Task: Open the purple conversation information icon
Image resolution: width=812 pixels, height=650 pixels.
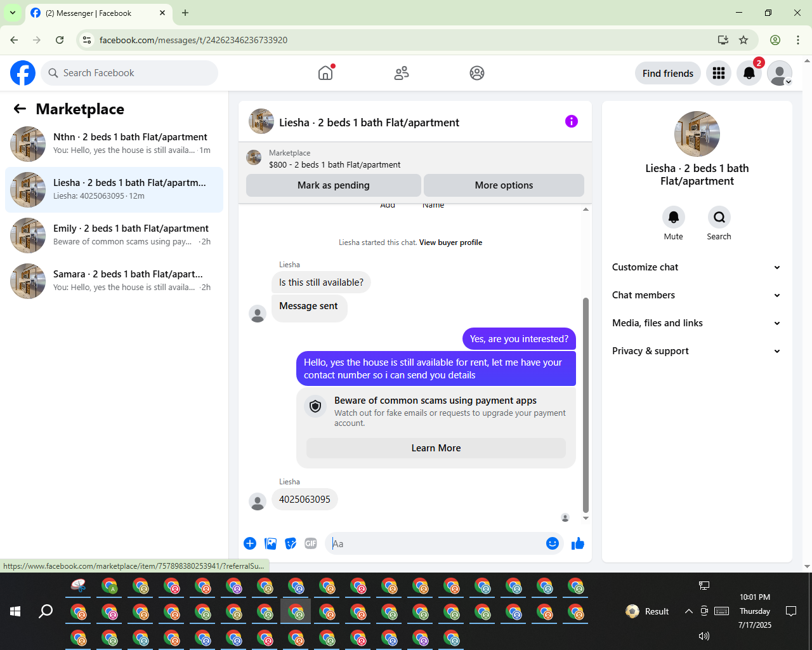Action: [x=572, y=121]
